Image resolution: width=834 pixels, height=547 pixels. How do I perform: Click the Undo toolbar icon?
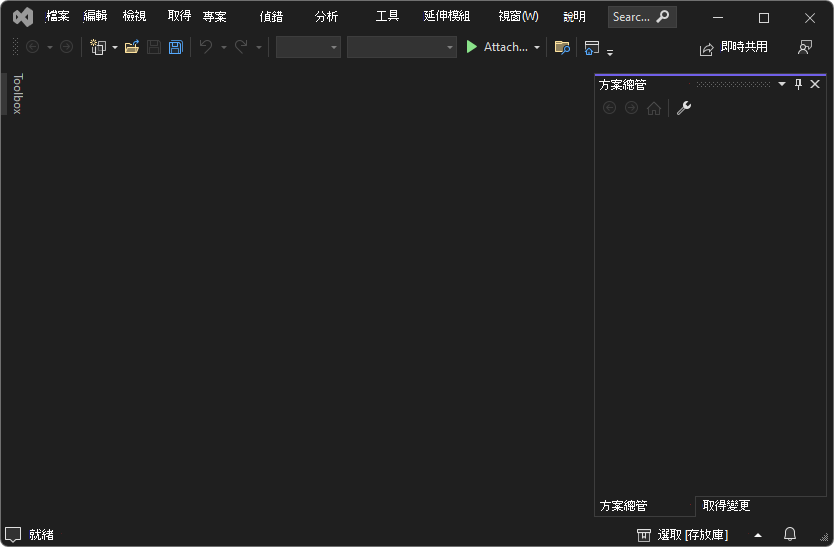tap(206, 47)
